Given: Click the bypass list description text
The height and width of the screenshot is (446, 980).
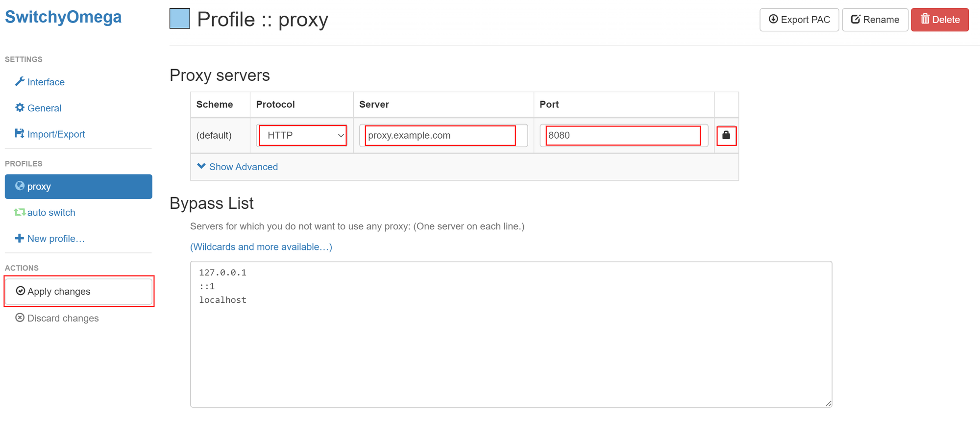Looking at the screenshot, I should coord(357,226).
